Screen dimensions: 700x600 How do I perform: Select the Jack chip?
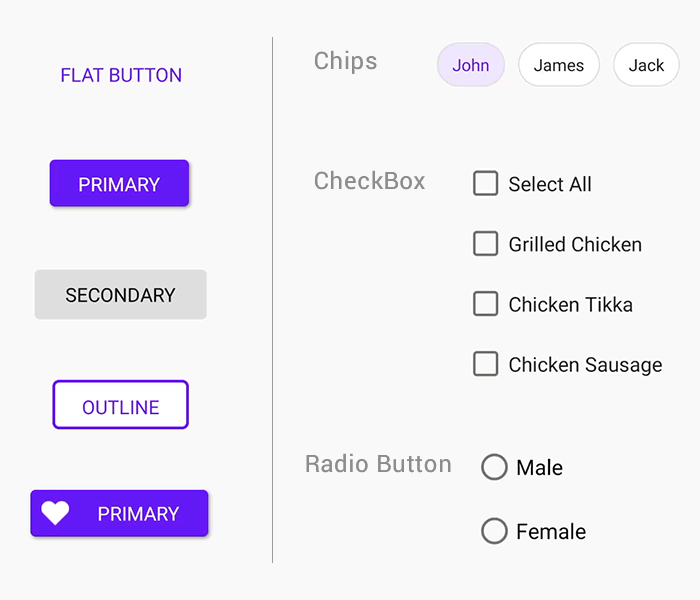tap(646, 65)
